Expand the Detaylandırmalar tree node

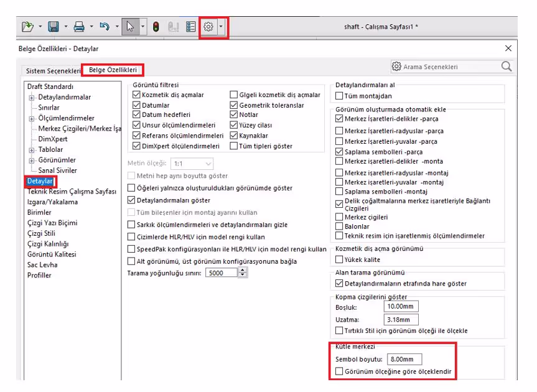click(32, 98)
